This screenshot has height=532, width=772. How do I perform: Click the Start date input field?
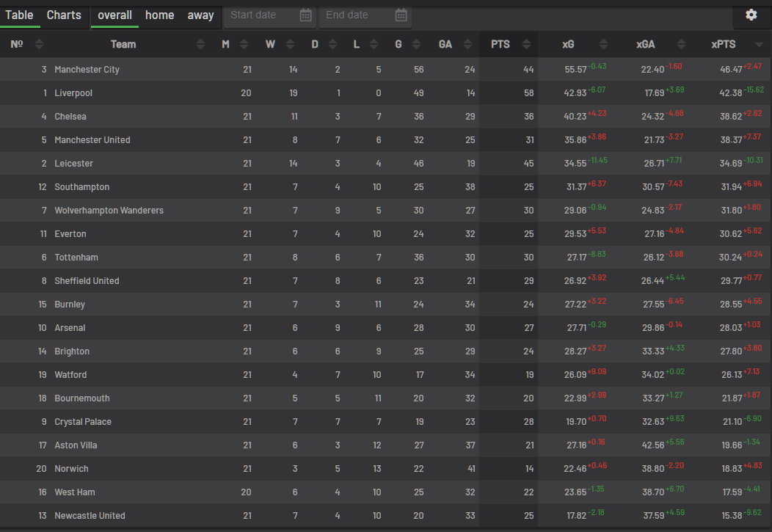point(261,15)
